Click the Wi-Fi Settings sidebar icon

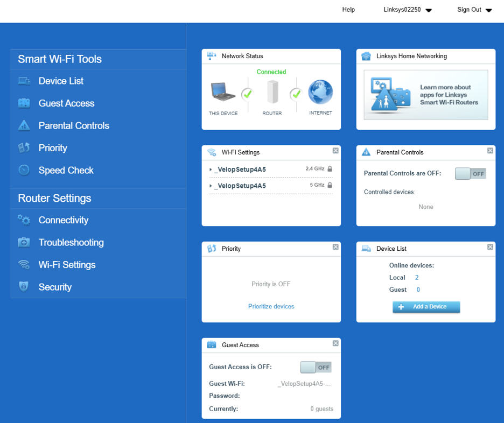coord(24,264)
